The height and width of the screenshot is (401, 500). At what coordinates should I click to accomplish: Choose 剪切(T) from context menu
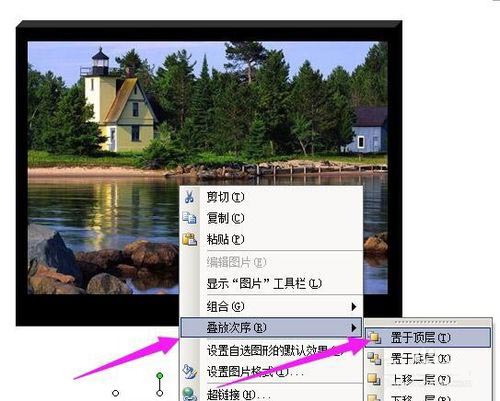(x=271, y=197)
